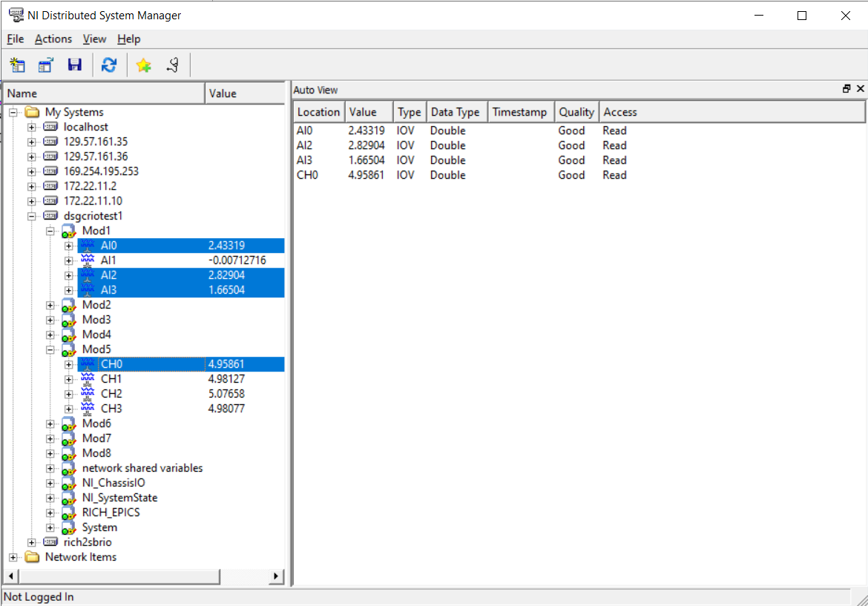Click the waveform icon next to AI0

point(88,246)
